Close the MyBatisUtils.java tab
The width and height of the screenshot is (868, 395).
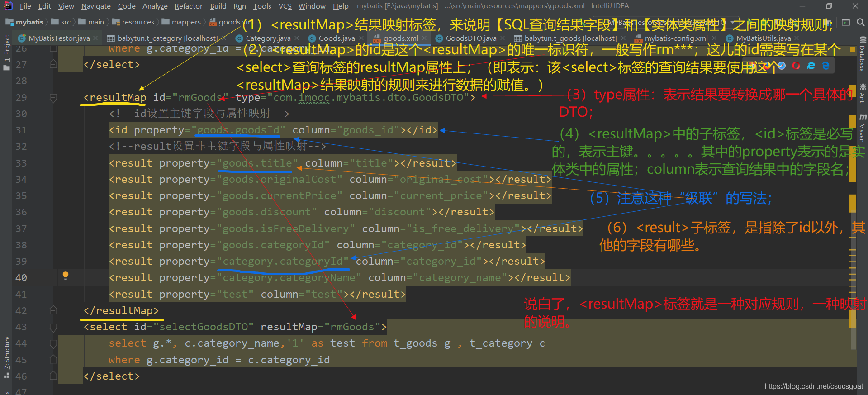(x=797, y=38)
